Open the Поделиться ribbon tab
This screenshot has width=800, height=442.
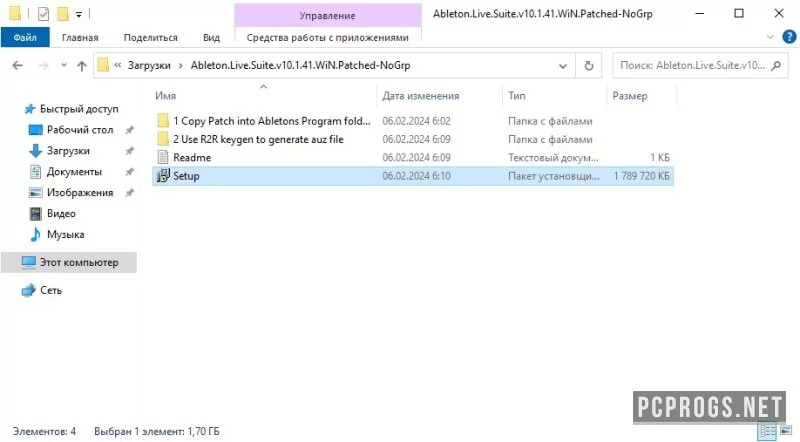(x=151, y=37)
